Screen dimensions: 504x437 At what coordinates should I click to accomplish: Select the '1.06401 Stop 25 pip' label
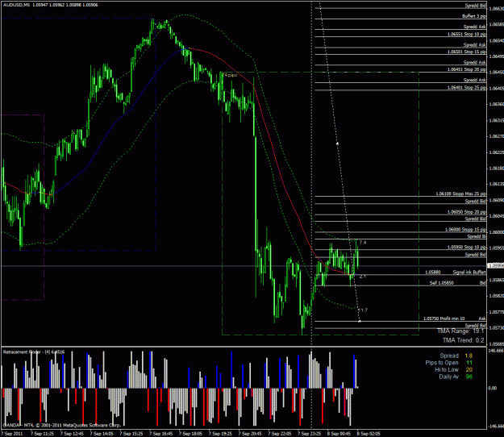(467, 87)
